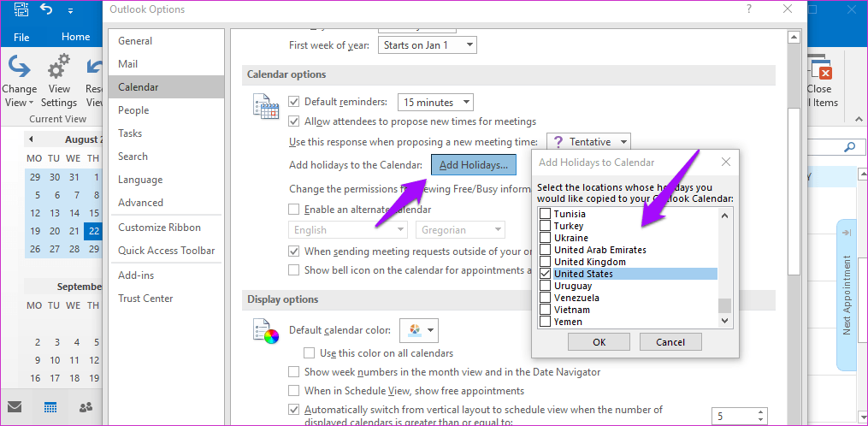Image resolution: width=868 pixels, height=426 pixels.
Task: Open the People icon in bottom navigation
Action: coord(86,407)
